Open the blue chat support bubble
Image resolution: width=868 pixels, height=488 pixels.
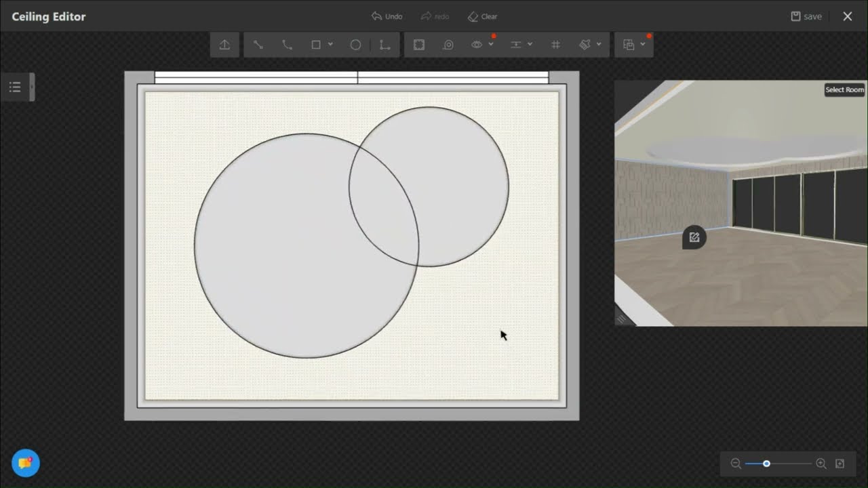26,464
